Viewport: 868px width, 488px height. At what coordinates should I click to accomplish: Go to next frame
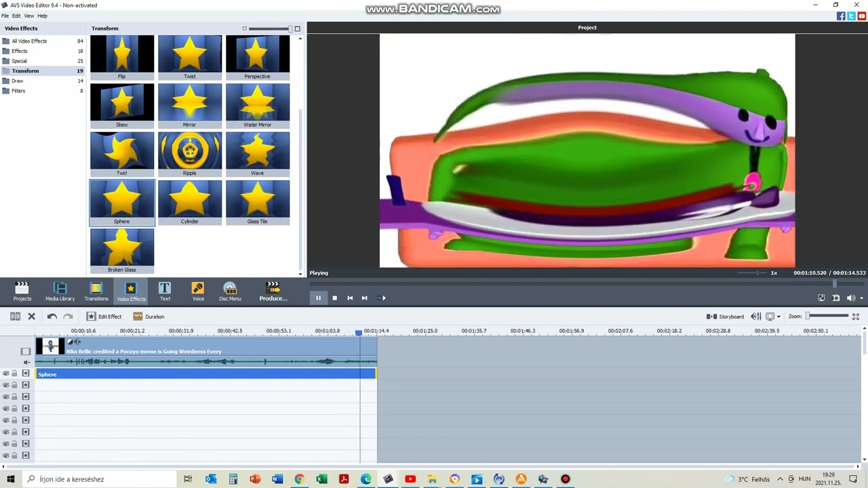365,298
